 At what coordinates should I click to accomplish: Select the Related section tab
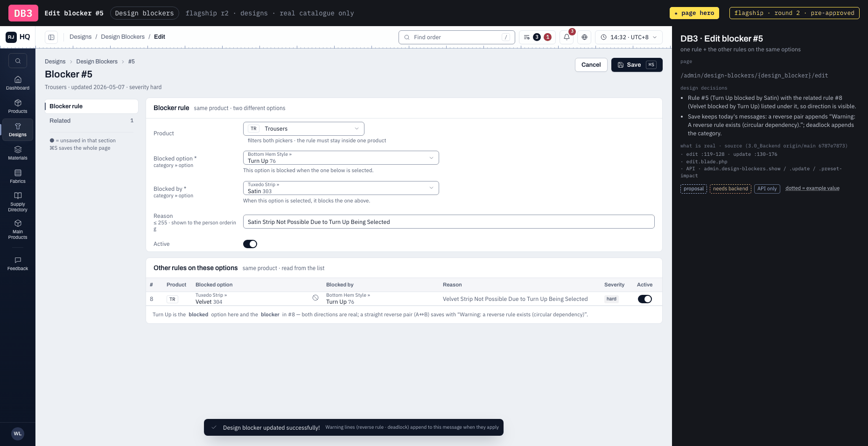coord(91,121)
